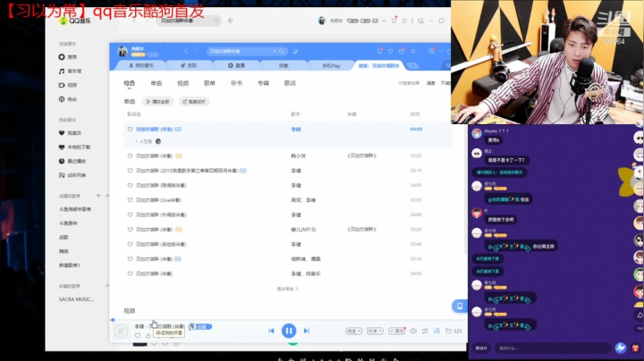The width and height of the screenshot is (644, 361).
Task: Open 试听列表 in QQ音乐 sidebar
Action: [x=72, y=175]
